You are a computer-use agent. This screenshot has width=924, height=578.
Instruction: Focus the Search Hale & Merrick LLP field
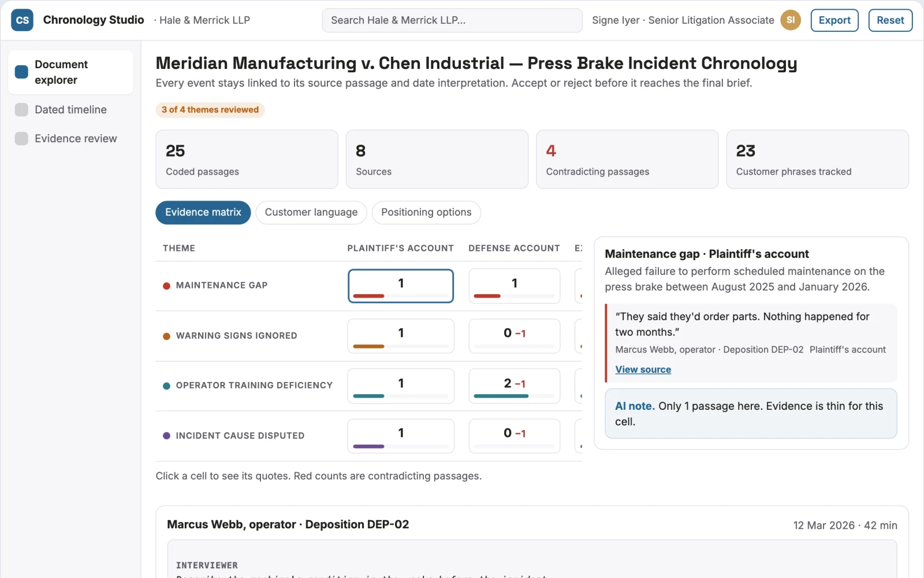pos(452,20)
